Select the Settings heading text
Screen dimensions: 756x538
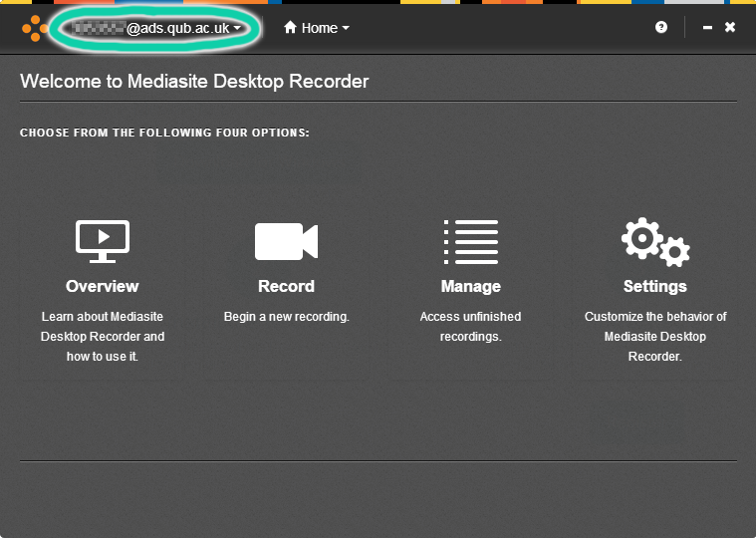(655, 286)
